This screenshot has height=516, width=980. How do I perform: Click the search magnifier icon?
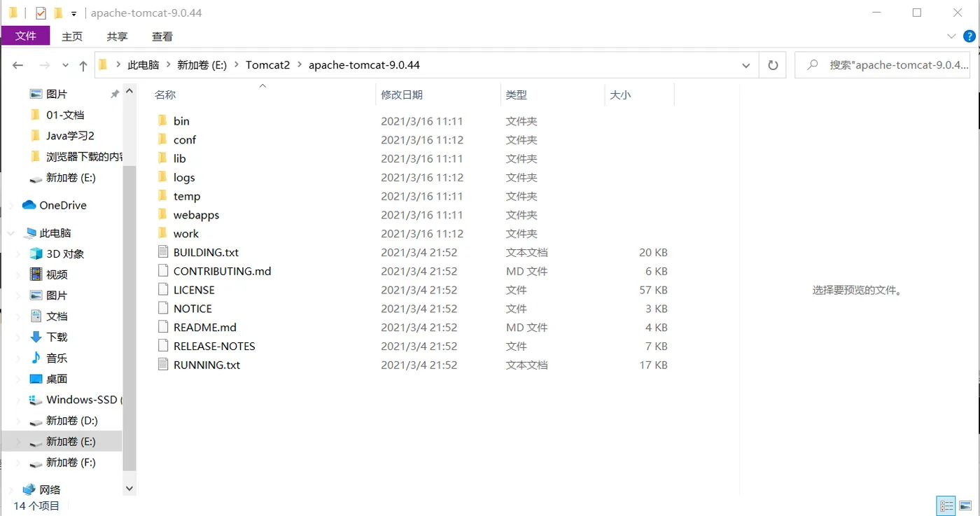pos(812,65)
